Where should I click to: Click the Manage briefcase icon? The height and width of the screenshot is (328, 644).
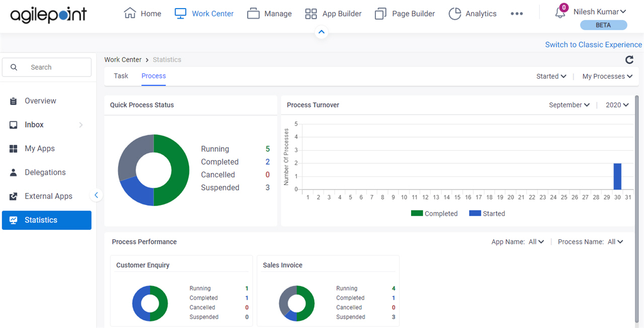(253, 14)
